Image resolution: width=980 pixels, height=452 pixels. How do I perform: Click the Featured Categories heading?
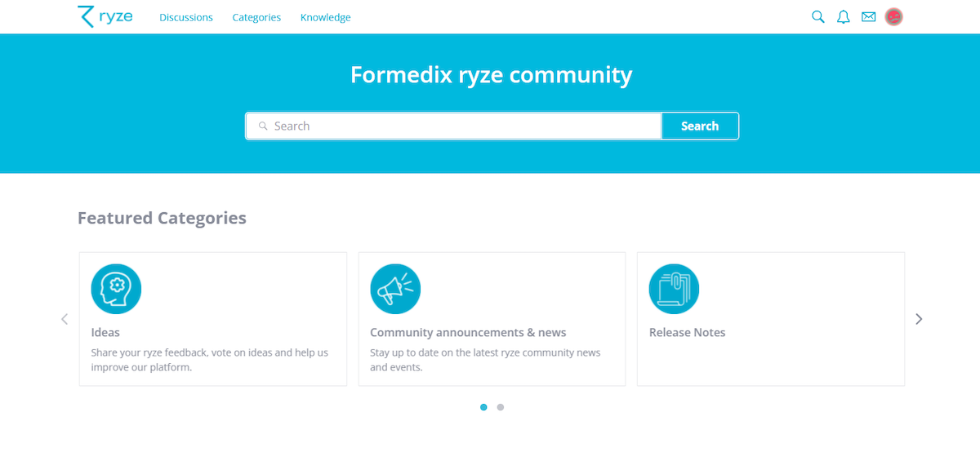point(162,218)
